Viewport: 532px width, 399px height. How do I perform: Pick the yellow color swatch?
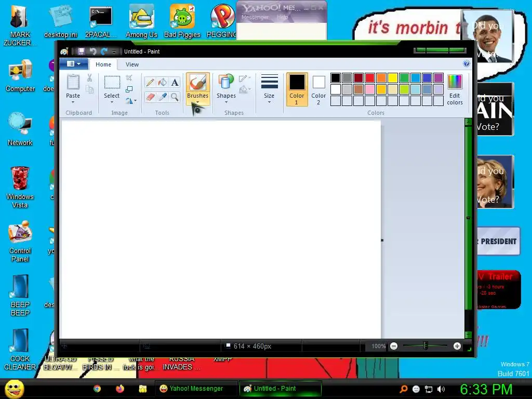[x=393, y=78]
